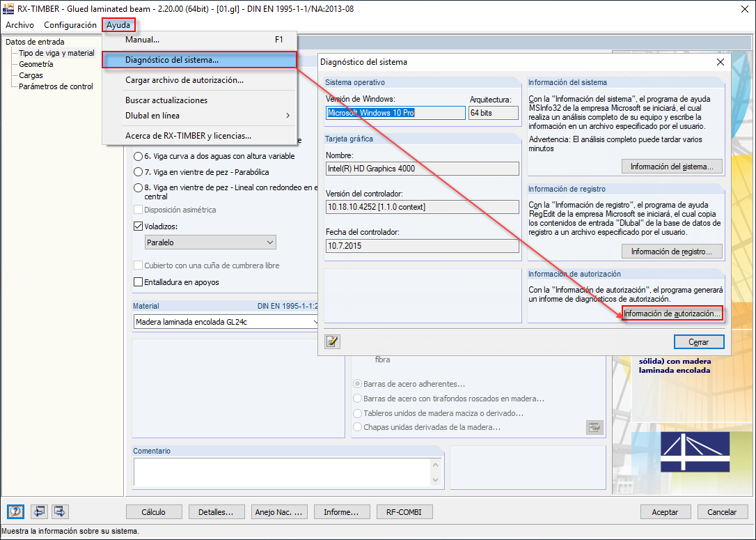Screen dimensions: 756x540
Task: Select Barras de acero con tirafondos radio
Action: click(x=357, y=399)
